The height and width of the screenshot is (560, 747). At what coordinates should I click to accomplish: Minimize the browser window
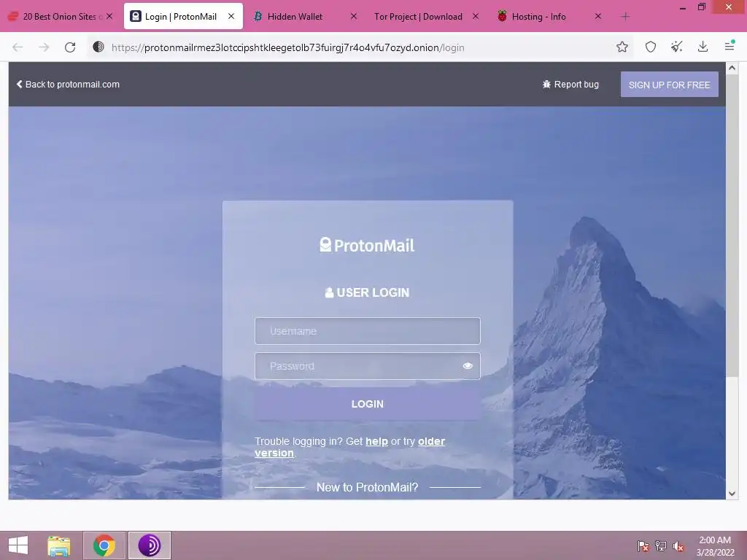tap(682, 7)
